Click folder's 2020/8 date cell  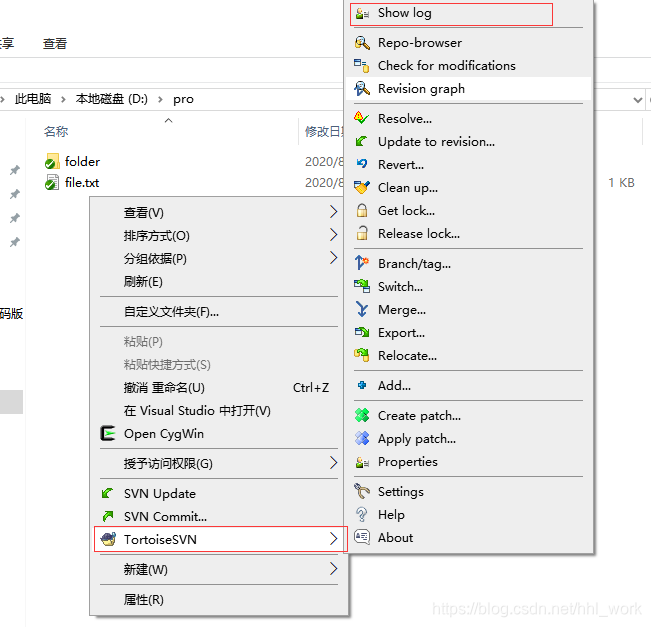point(324,161)
